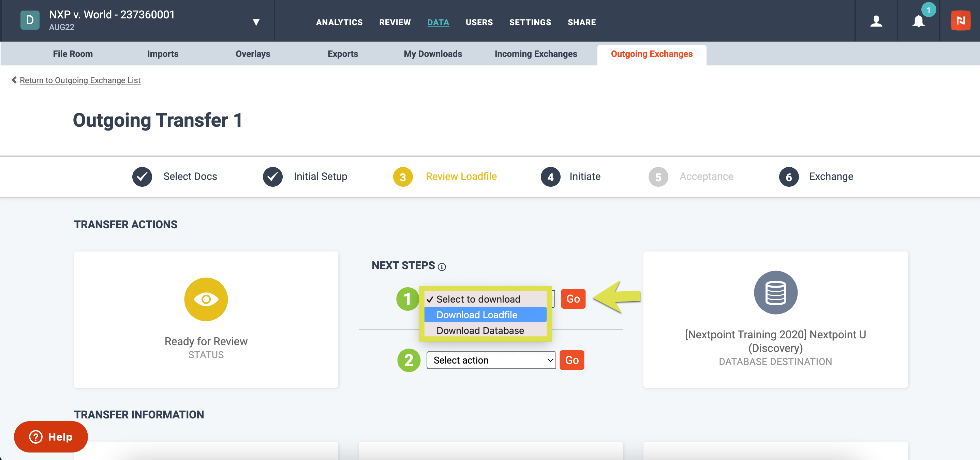Open the ANALYTICS menu

coord(339,22)
